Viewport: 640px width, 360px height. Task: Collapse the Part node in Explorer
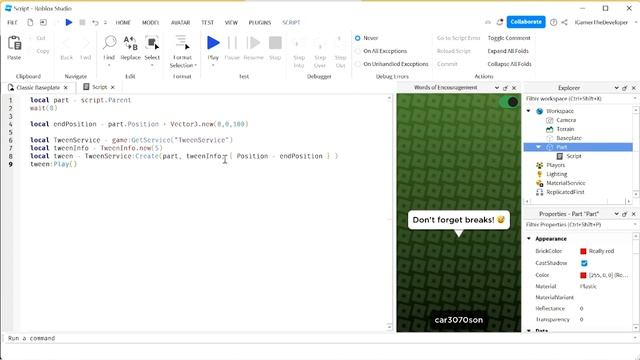[x=538, y=147]
